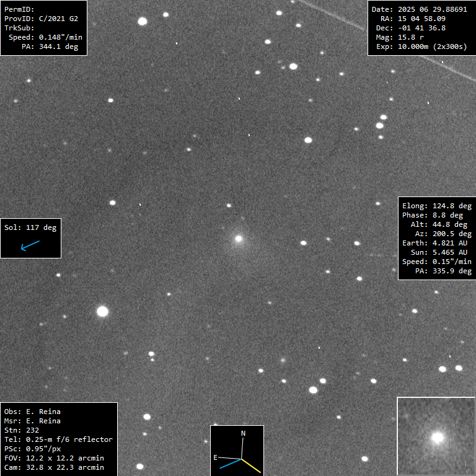Click the blue line in compass diagram
Image resolution: width=476 pixels, height=476 pixels.
point(231,464)
